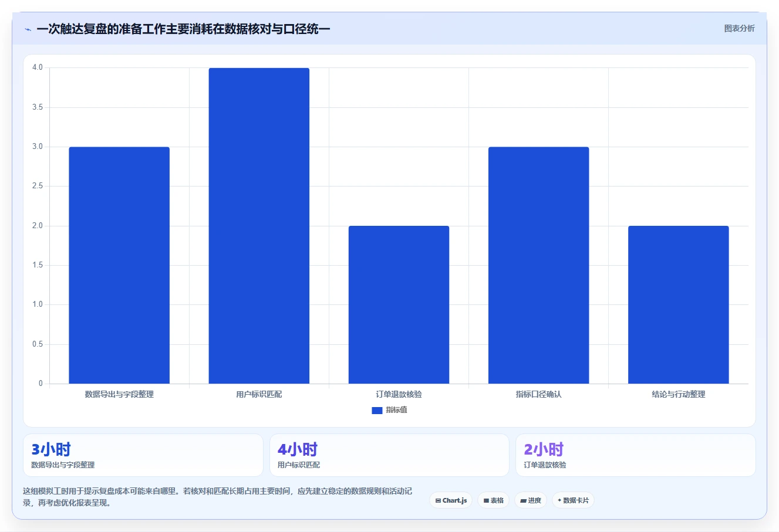Click the 用户标识匹配 x-axis label
Image resolution: width=779 pixels, height=532 pixels.
click(x=259, y=394)
